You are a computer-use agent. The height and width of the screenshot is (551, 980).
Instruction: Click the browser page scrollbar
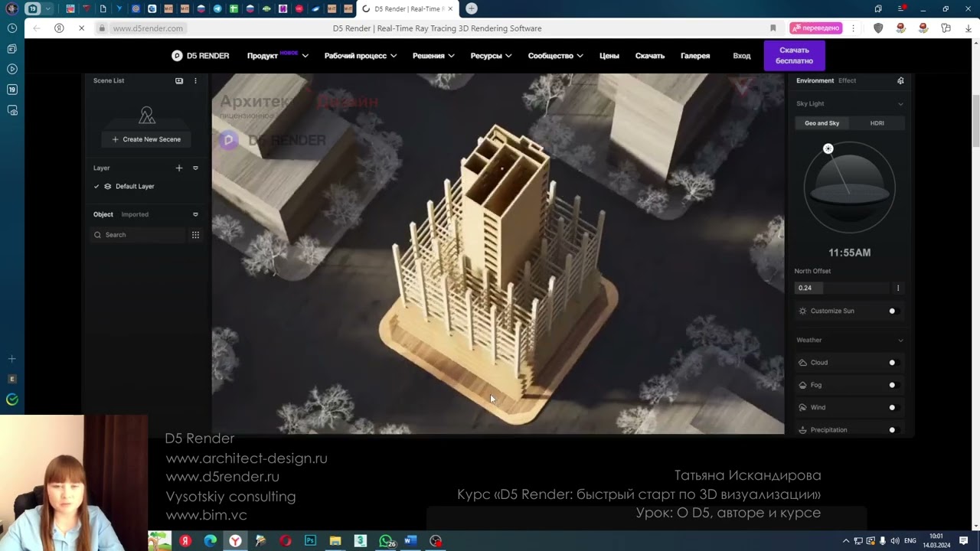[x=975, y=121]
